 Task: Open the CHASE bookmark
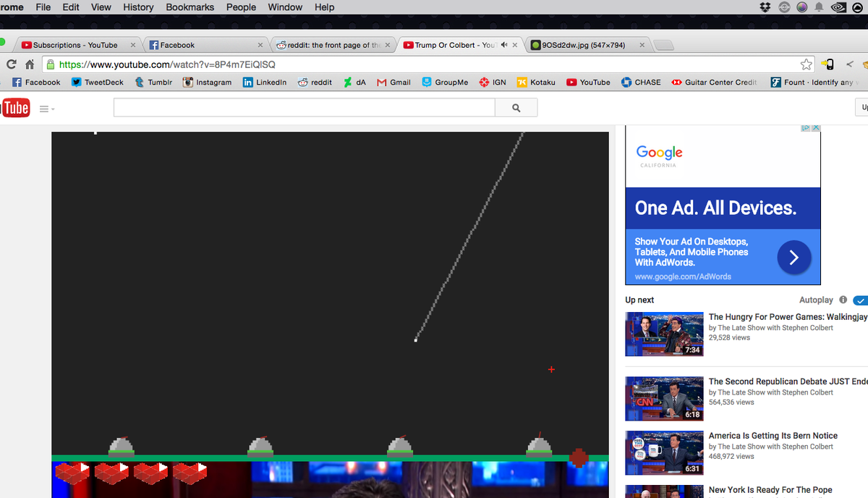pyautogui.click(x=641, y=83)
